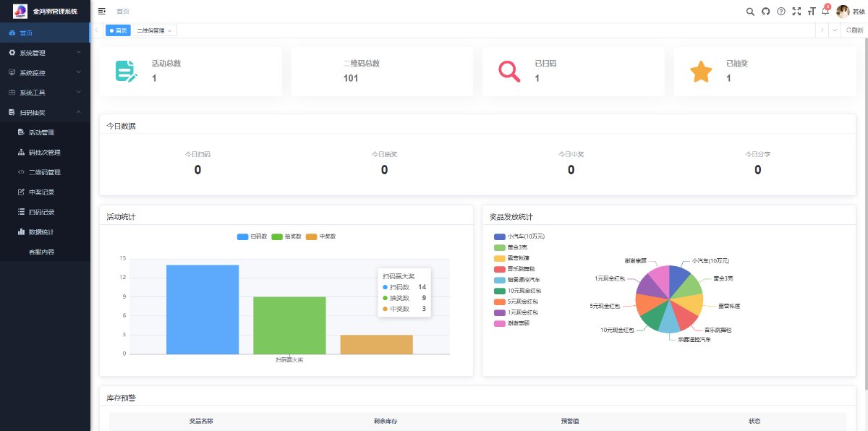
Task: Switch to the 二维码管理 tab
Action: (x=154, y=30)
